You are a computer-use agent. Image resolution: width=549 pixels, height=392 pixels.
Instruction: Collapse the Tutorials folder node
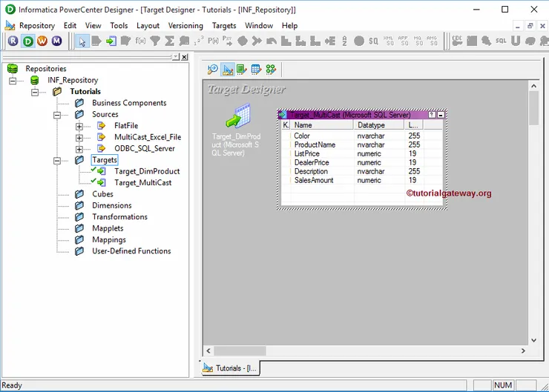[35, 93]
